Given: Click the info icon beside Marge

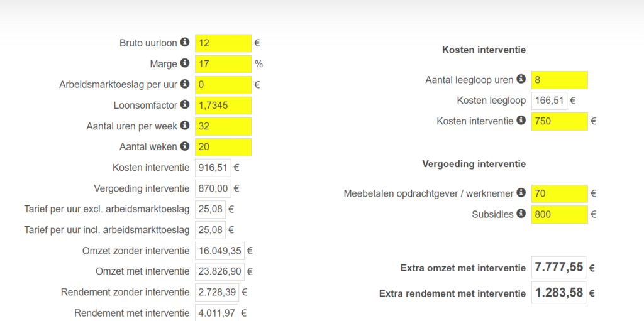Looking at the screenshot, I should [185, 63].
